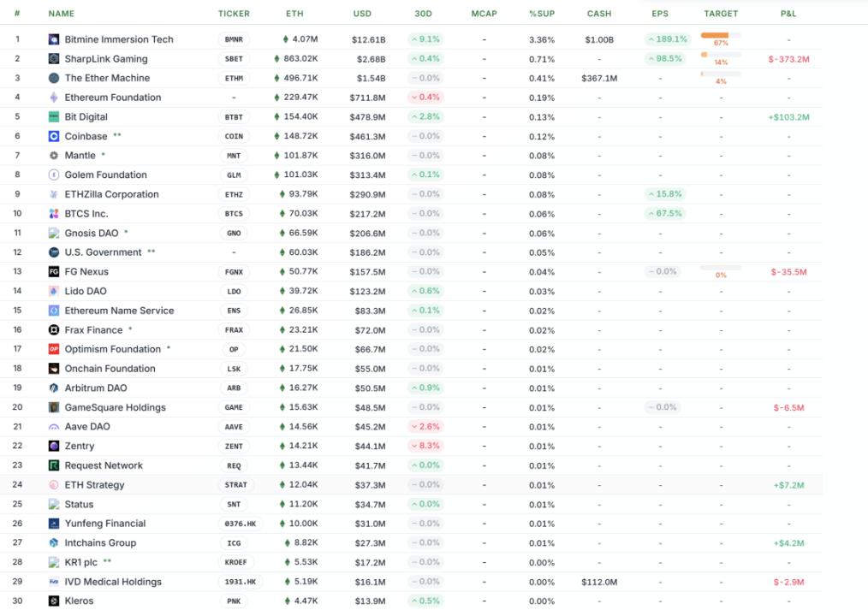This screenshot has width=868, height=610.
Task: Click the Zentry logo icon
Action: tap(54, 446)
